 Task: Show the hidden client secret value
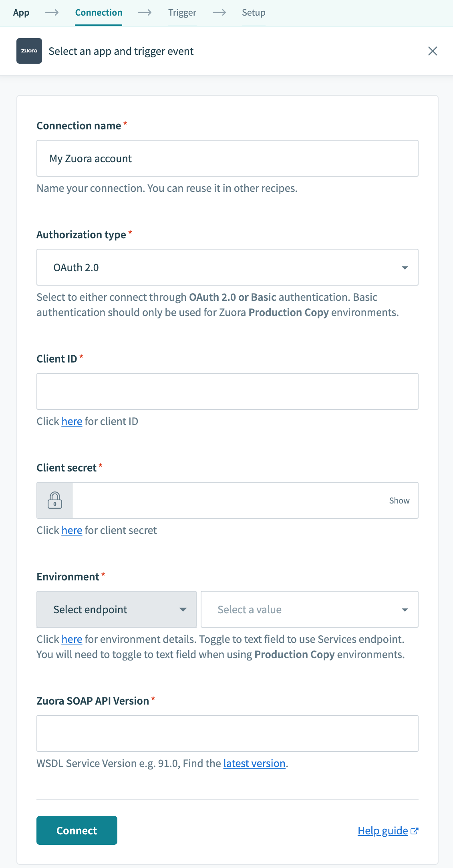coord(399,500)
